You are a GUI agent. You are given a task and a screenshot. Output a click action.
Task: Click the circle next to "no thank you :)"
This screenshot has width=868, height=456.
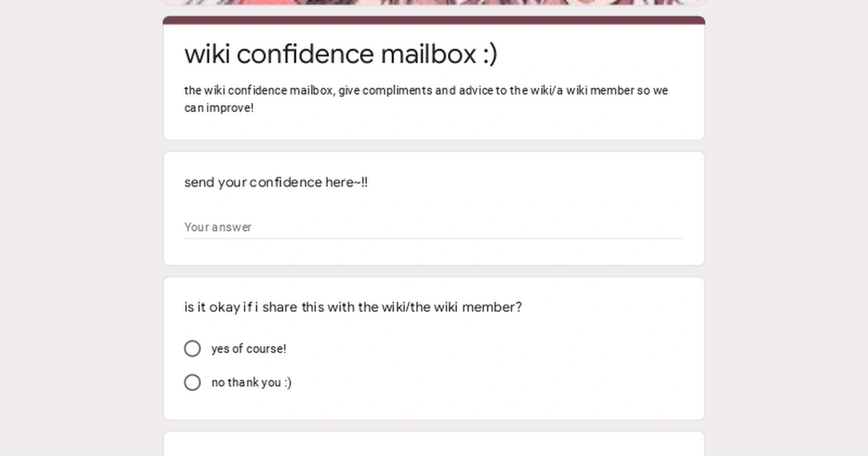pyautogui.click(x=192, y=382)
